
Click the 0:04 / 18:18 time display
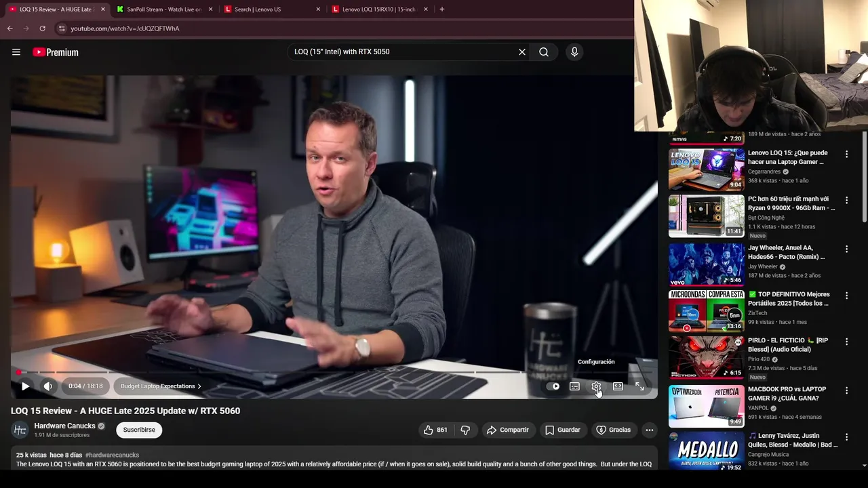tap(85, 386)
